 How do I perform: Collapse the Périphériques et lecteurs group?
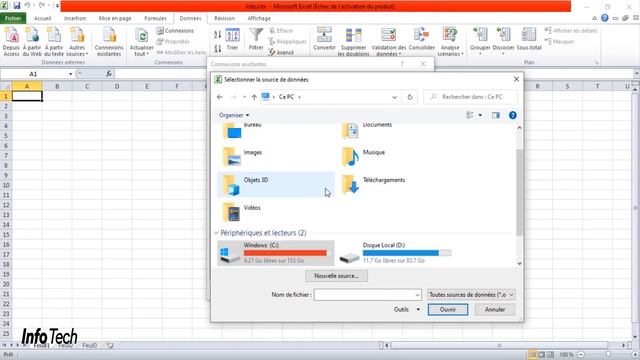216,233
